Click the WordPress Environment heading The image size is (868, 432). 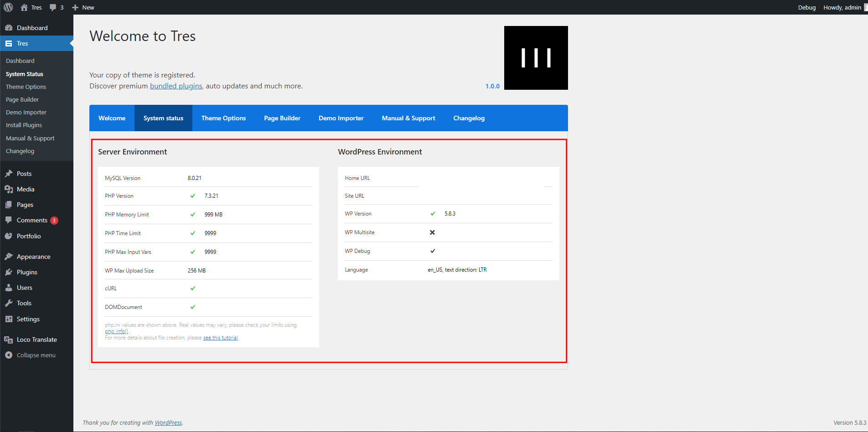[380, 152]
